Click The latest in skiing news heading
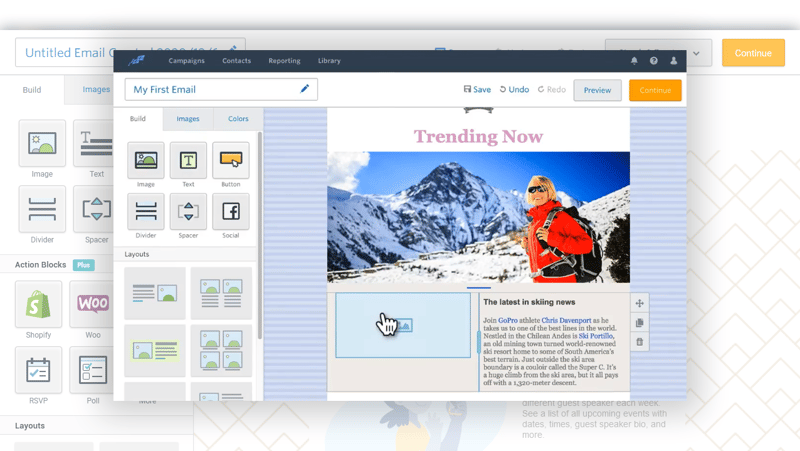This screenshot has height=451, width=800. click(x=529, y=302)
